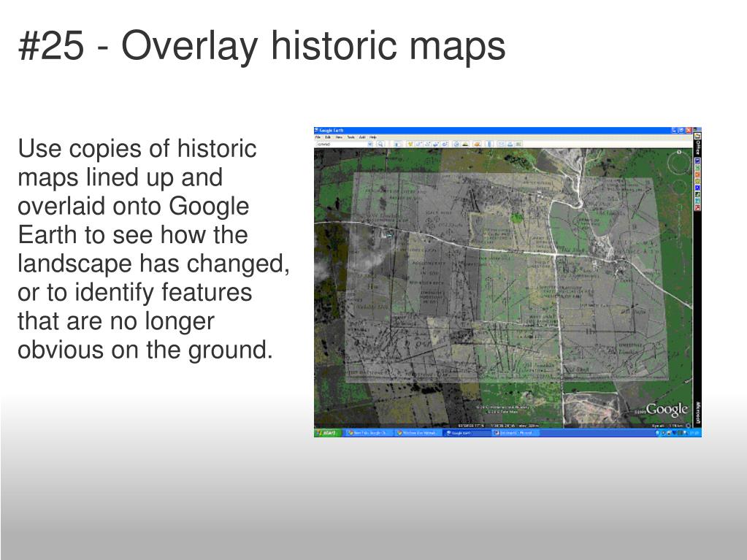This screenshot has height=560, width=747.
Task: Click the system tray clock
Action: tap(695, 433)
